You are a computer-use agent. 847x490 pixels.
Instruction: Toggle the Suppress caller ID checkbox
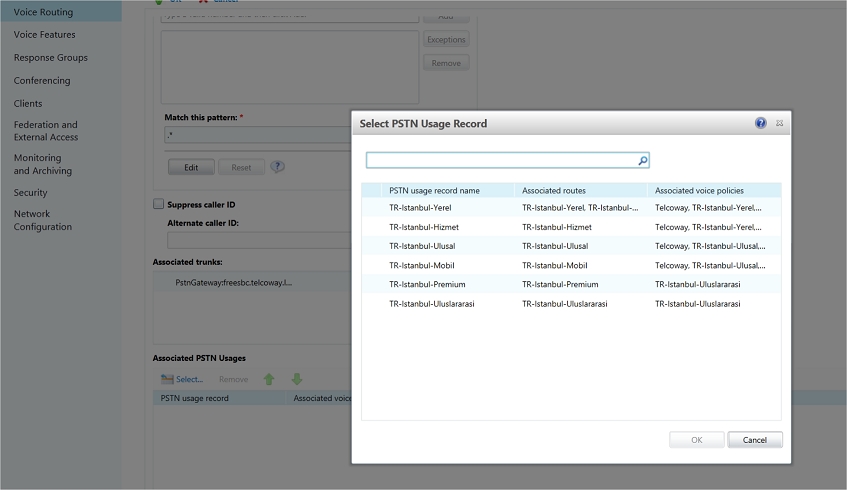coord(158,204)
